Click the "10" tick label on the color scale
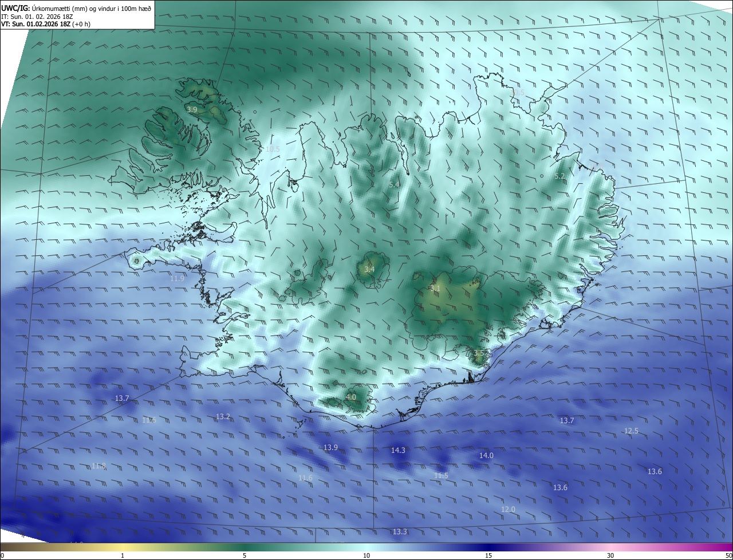The width and height of the screenshot is (733, 560). [x=366, y=555]
